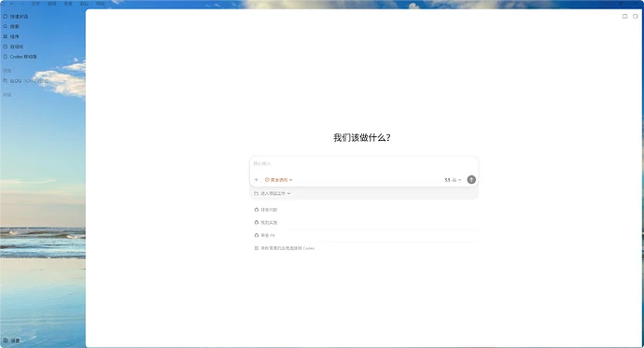Screen dimensions: 644x348
Task: Maximize the application window
Action: [620, 4]
